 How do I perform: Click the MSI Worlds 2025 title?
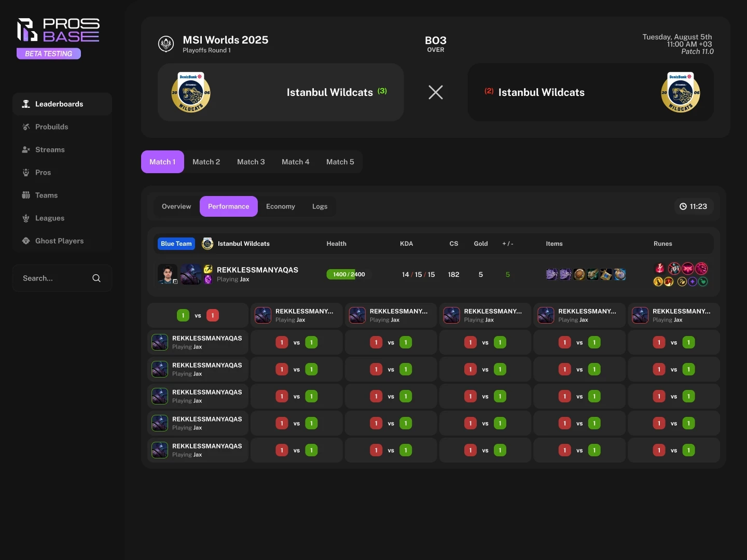(226, 40)
